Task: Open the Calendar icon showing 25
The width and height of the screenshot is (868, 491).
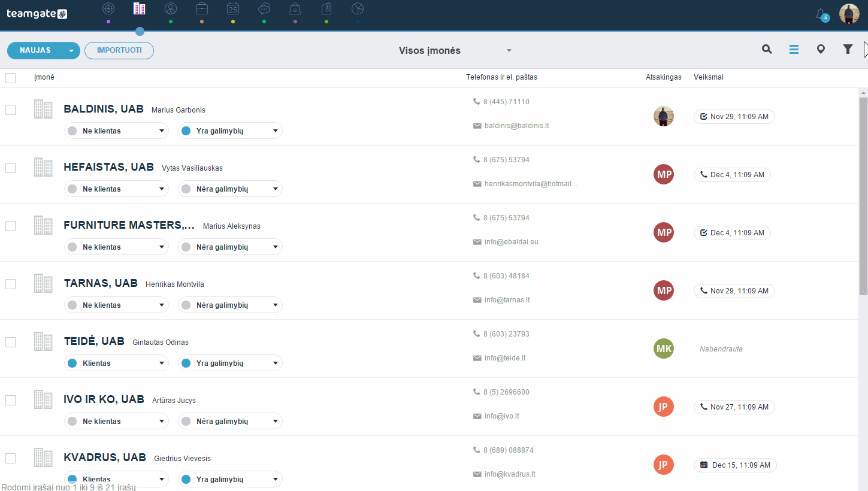Action: 233,8
